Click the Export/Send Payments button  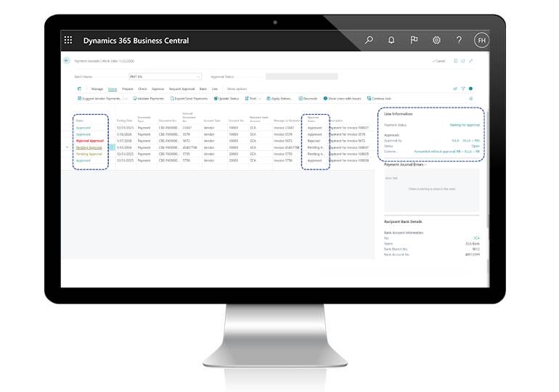pos(189,98)
